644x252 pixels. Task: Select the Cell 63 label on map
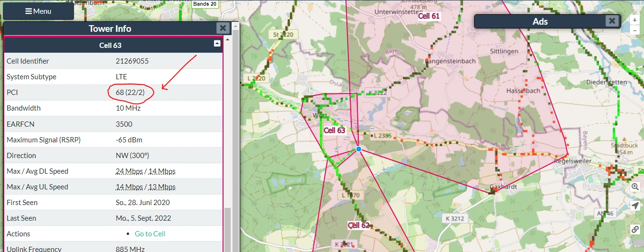pyautogui.click(x=335, y=130)
